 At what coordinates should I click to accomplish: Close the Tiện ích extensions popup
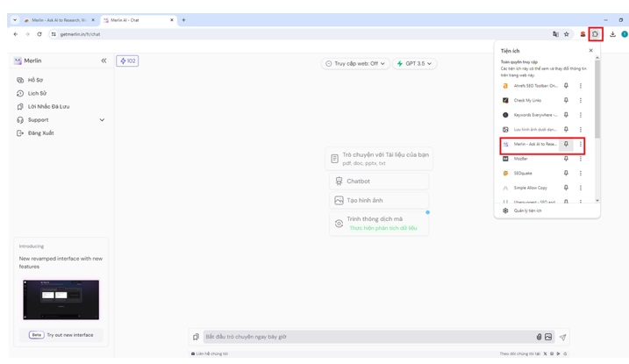pyautogui.click(x=590, y=51)
